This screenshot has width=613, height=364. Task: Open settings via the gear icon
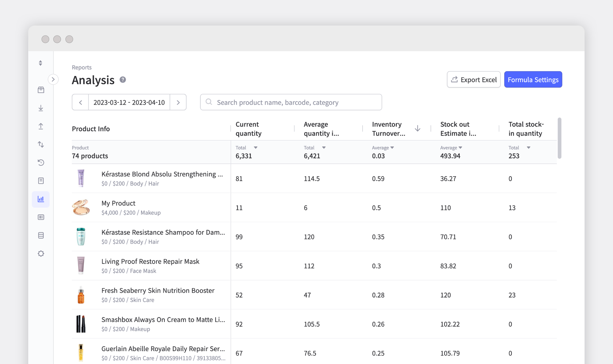(x=41, y=253)
